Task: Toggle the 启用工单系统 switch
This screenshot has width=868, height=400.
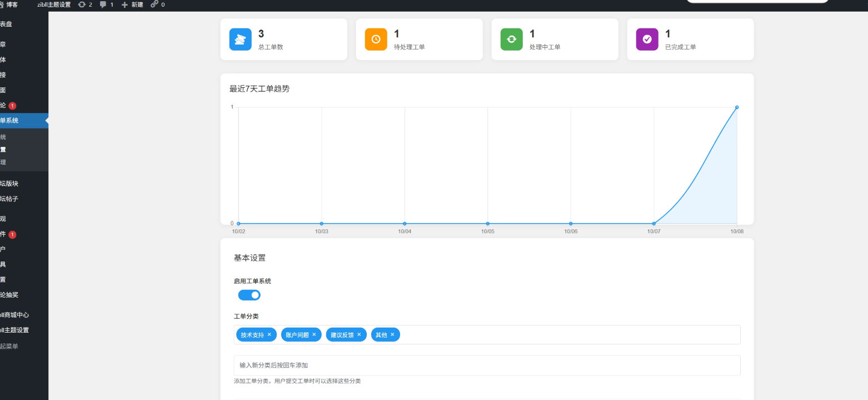Action: coord(250,295)
